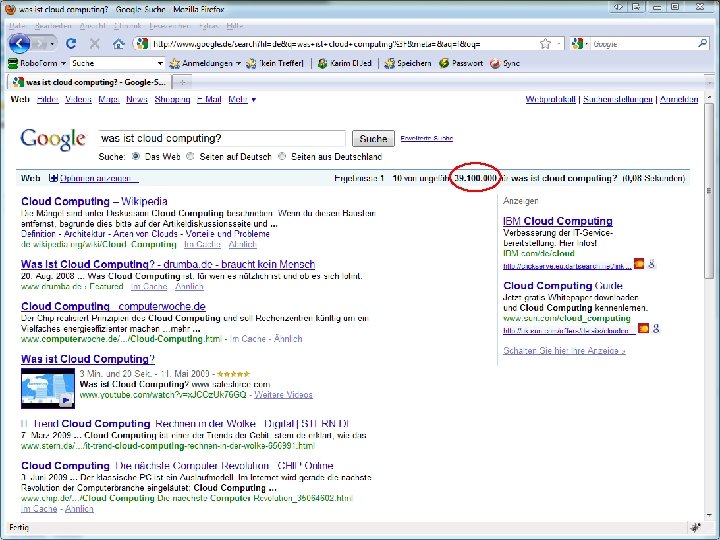Click the Google search engine icon
Viewport: 720px width, 540px height.
tap(577, 44)
